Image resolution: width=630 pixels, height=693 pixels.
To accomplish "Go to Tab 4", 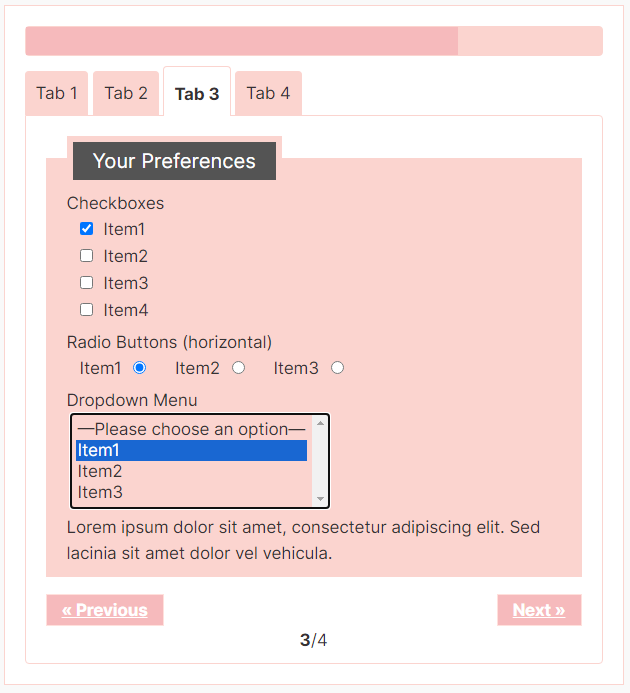I will [x=268, y=93].
